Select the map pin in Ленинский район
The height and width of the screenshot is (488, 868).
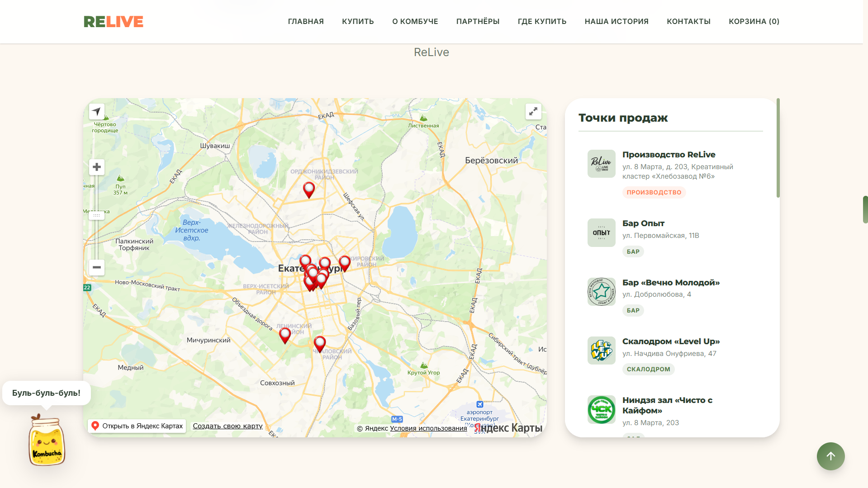coord(285,335)
